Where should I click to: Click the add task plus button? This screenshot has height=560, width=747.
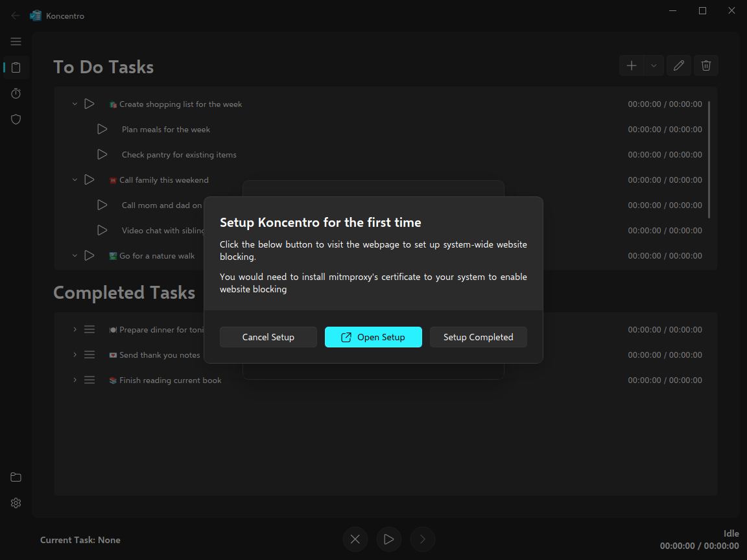[632, 65]
